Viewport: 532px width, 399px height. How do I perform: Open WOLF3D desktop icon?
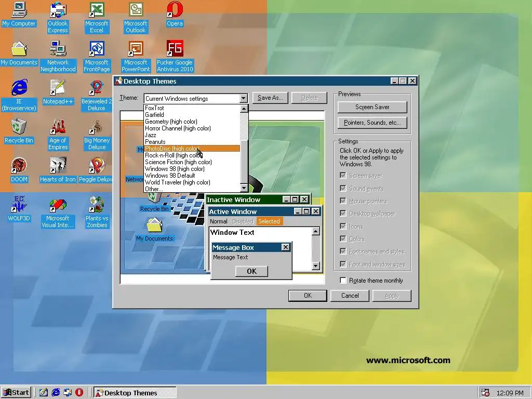coord(19,209)
